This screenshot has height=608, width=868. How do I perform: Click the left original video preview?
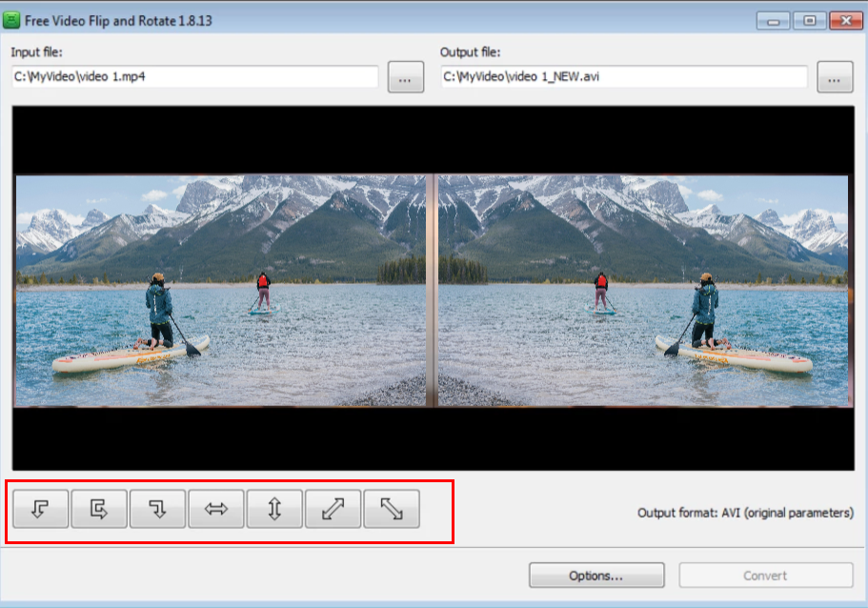point(221,292)
